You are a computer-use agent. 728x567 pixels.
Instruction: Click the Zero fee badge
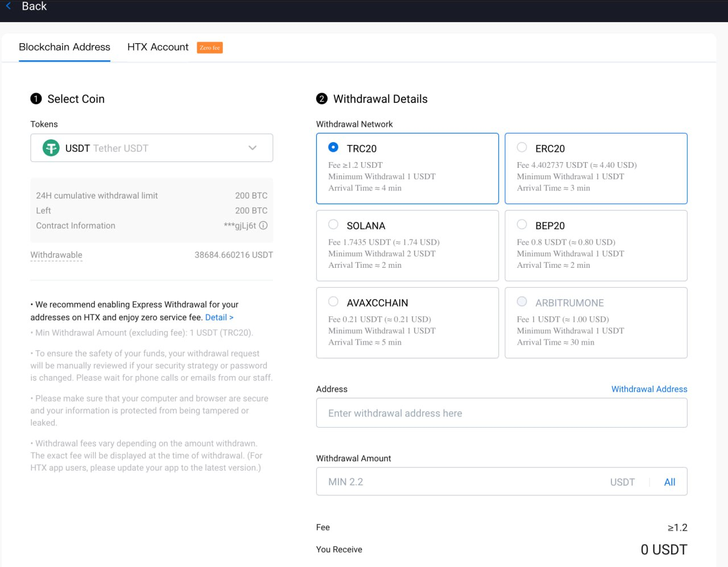click(x=210, y=48)
